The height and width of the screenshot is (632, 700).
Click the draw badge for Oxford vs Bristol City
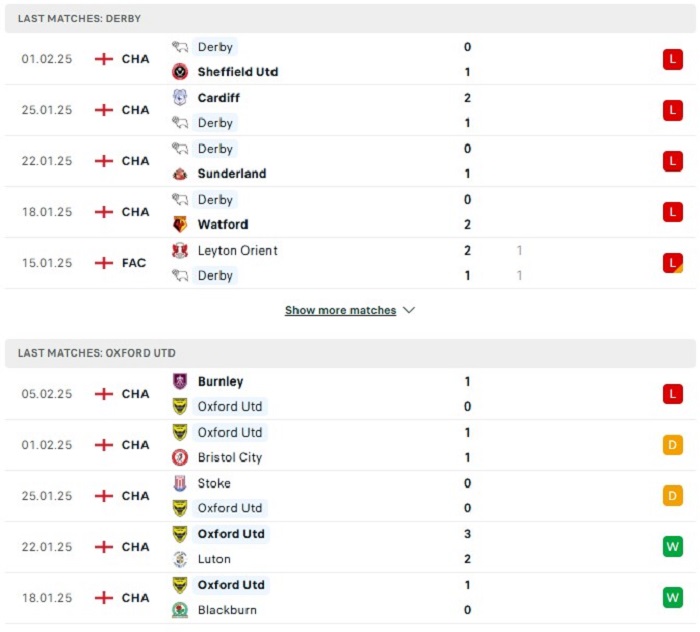click(x=673, y=445)
